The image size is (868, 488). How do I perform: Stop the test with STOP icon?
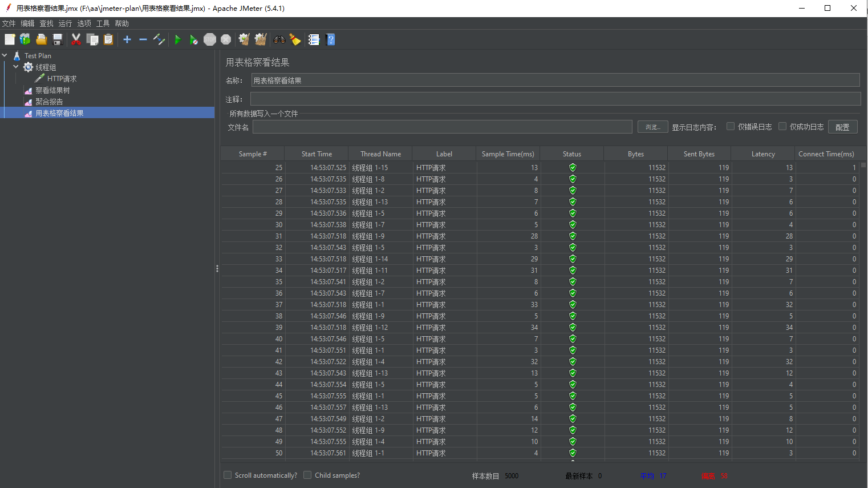pyautogui.click(x=210, y=39)
